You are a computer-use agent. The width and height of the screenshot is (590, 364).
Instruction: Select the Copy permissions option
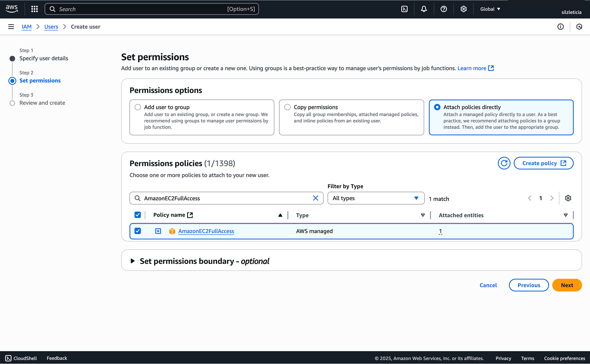coord(287,107)
